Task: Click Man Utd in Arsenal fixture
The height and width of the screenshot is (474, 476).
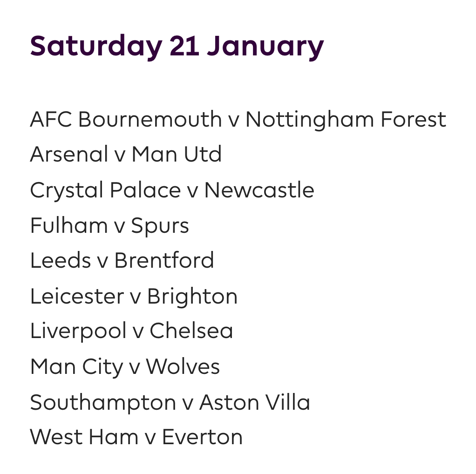Action: pyautogui.click(x=177, y=155)
